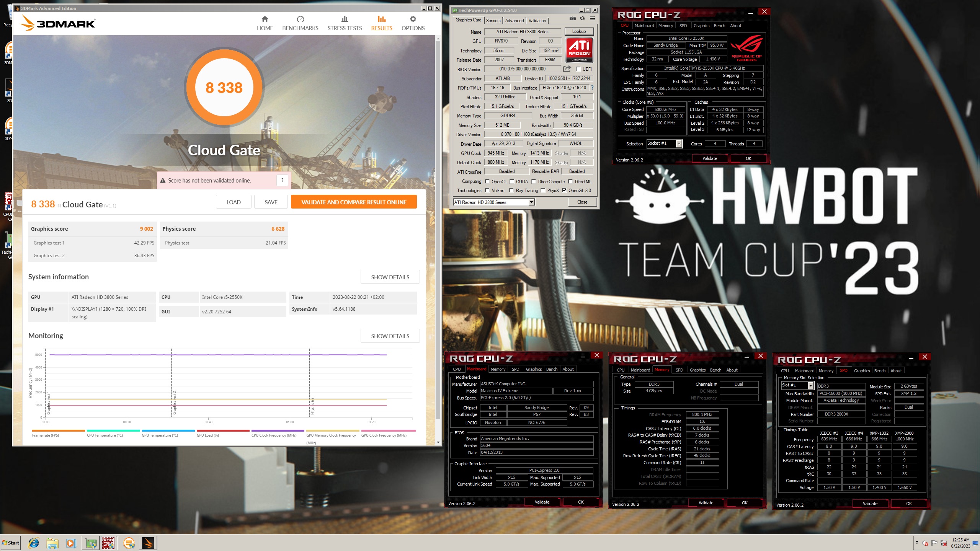
Task: Switch to the Validation tab in GPU-Z
Action: (537, 21)
